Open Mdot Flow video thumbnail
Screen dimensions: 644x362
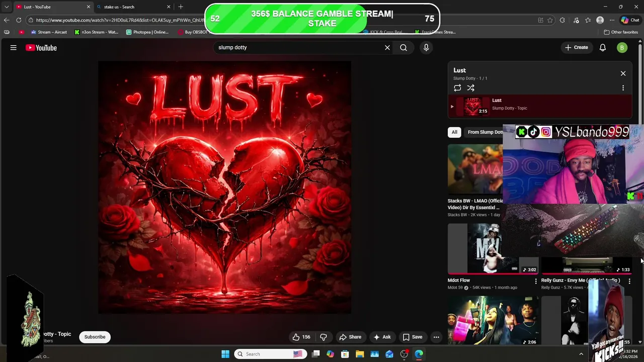pos(493,249)
